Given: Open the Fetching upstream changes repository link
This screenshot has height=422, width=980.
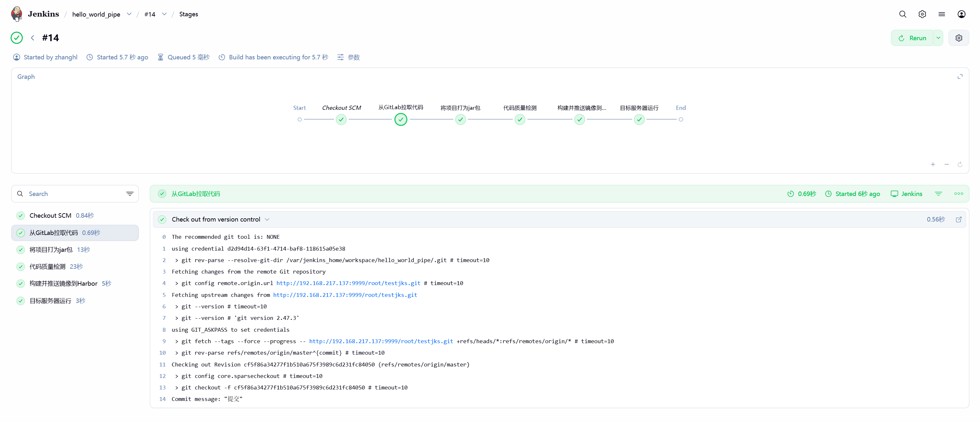Looking at the screenshot, I should (345, 295).
